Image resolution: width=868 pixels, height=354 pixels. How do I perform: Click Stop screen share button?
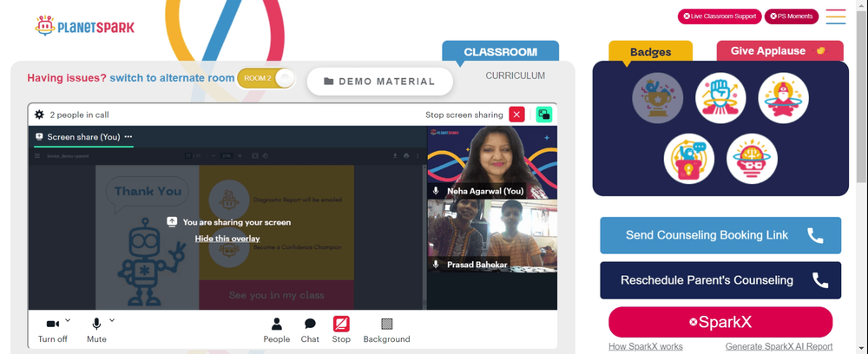coord(341,331)
